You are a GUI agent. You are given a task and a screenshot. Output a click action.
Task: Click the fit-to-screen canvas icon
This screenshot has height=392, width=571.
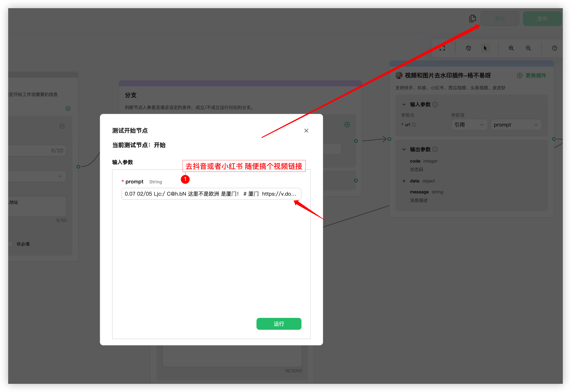pyautogui.click(x=442, y=48)
